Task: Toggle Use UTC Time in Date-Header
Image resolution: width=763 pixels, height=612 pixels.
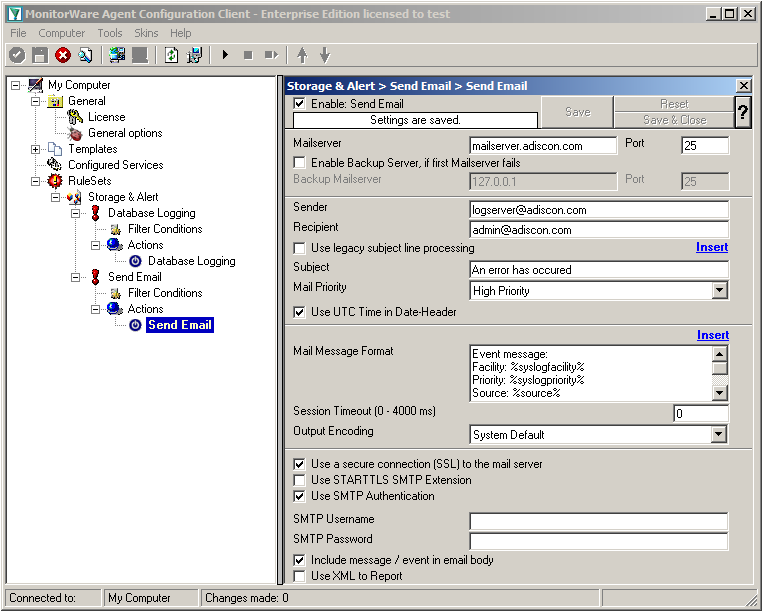Action: (300, 312)
